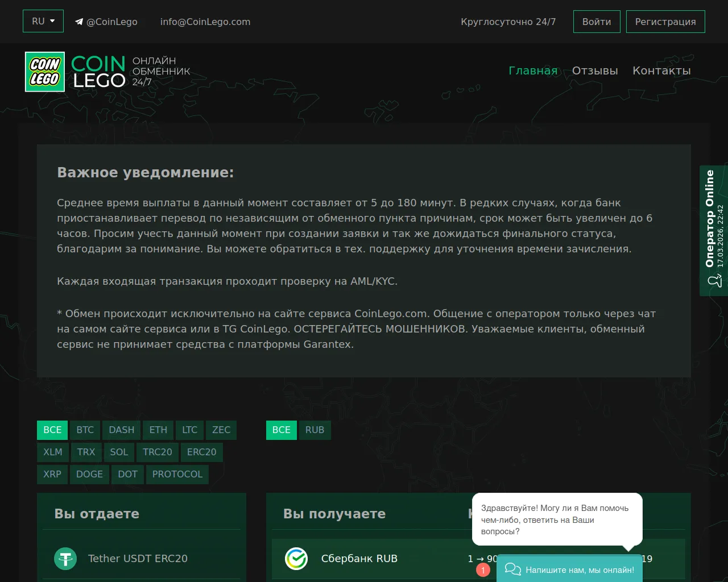Filter receive currencies by RUB

[315, 430]
